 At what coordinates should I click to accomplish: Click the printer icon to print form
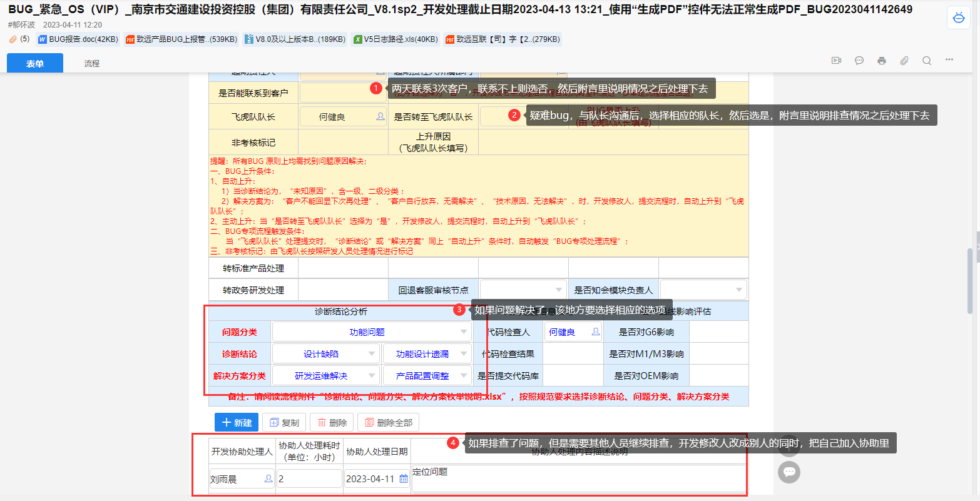[882, 61]
